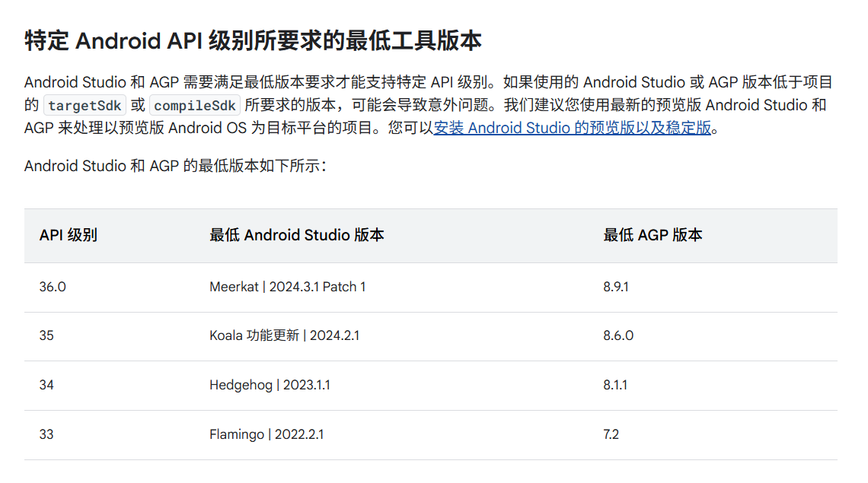868x483 pixels.
Task: Open the 安装 Android Studio 的预览版以及稳定版 link
Action: 572,128
